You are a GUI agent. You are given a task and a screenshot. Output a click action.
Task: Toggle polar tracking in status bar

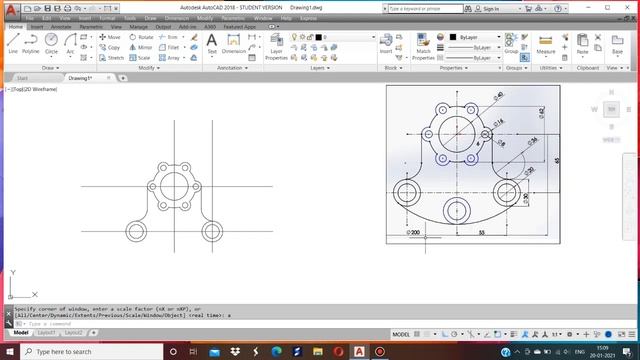pyautogui.click(x=454, y=334)
